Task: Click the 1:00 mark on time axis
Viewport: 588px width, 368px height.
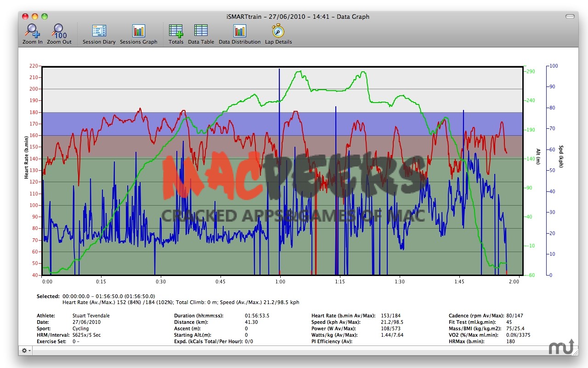Action: coord(280,282)
